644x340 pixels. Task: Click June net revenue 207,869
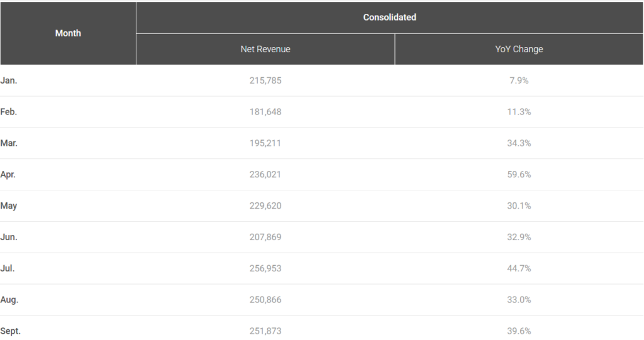[x=265, y=238]
